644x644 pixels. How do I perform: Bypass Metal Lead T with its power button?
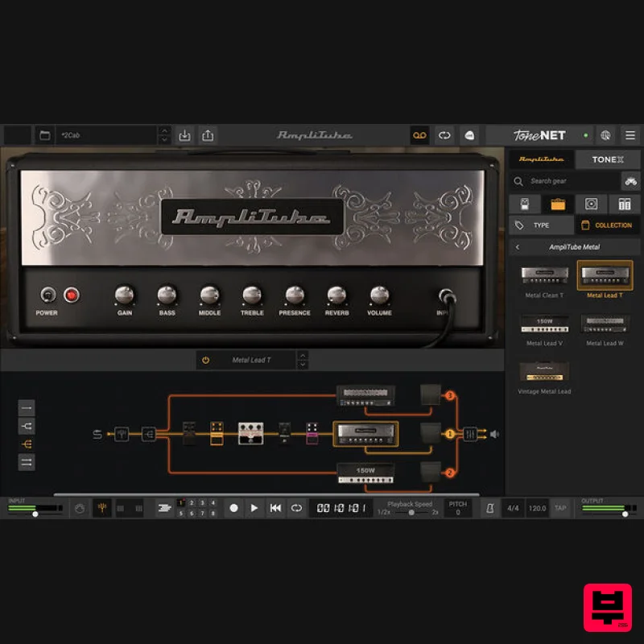pos(207,360)
